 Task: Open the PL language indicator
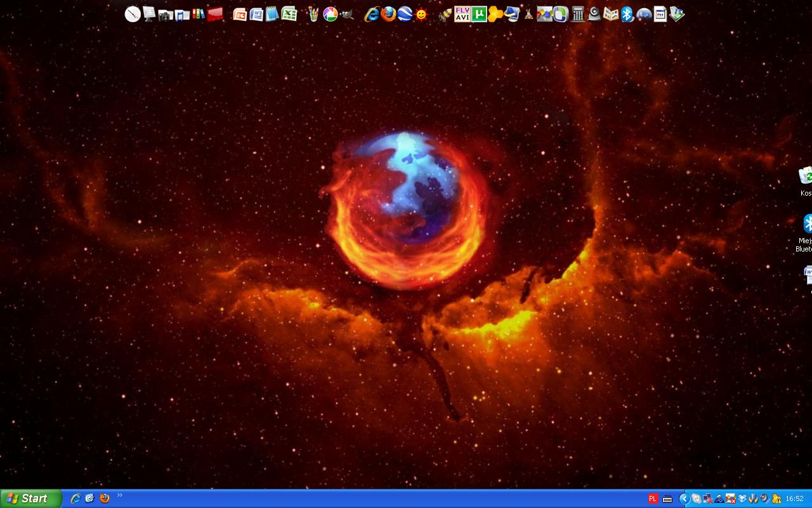(653, 498)
